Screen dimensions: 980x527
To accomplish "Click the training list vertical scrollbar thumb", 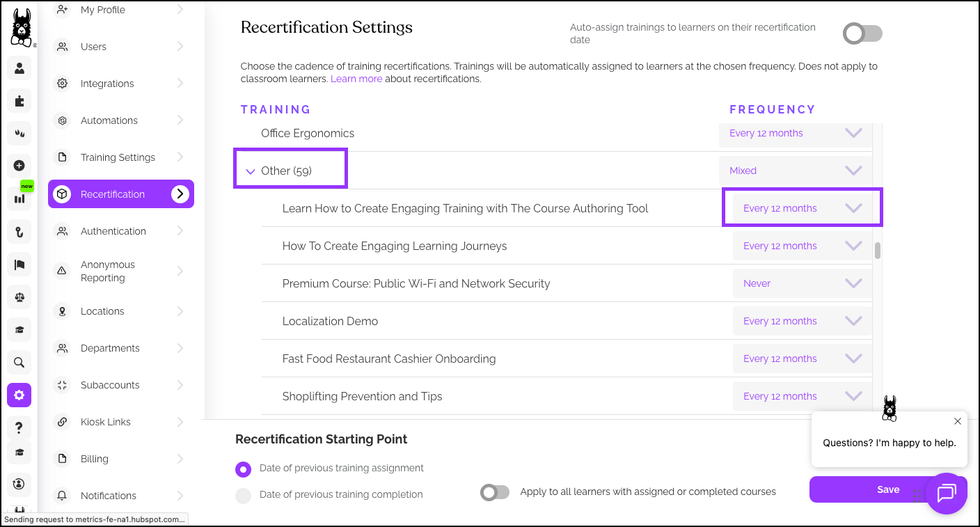I will coord(878,251).
